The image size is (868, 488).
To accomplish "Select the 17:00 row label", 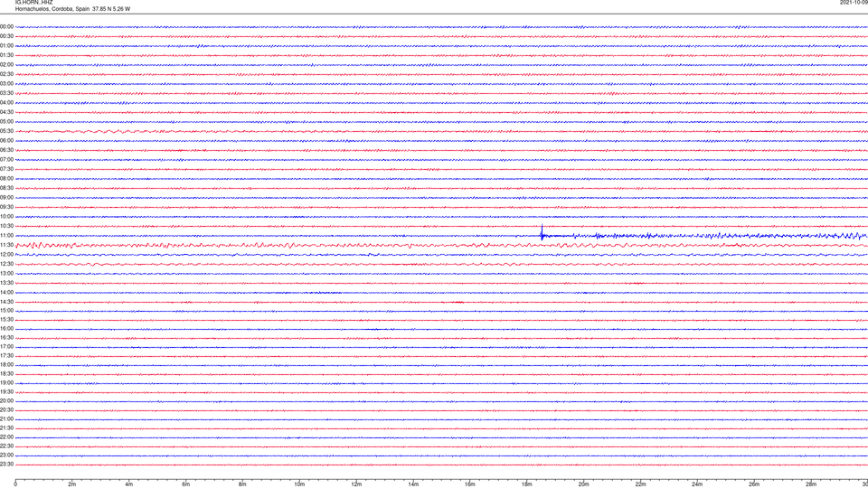I will [6, 347].
